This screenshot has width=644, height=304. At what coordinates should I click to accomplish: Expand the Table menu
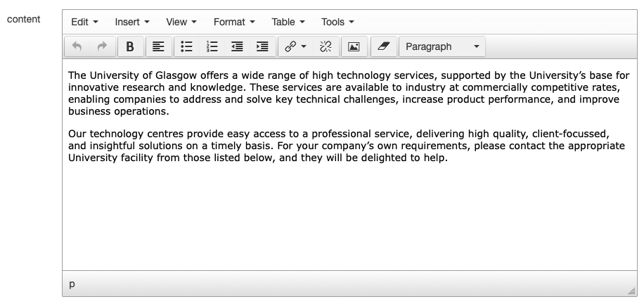288,22
